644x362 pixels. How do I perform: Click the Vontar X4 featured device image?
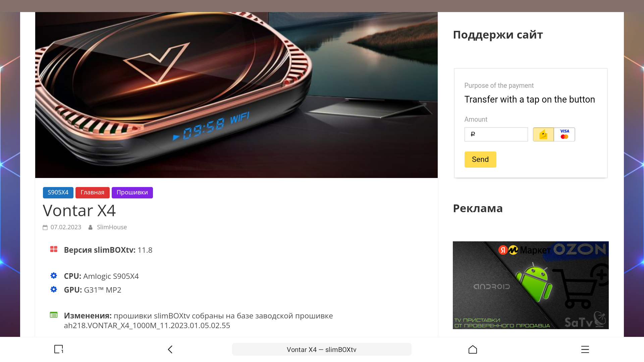tap(236, 95)
